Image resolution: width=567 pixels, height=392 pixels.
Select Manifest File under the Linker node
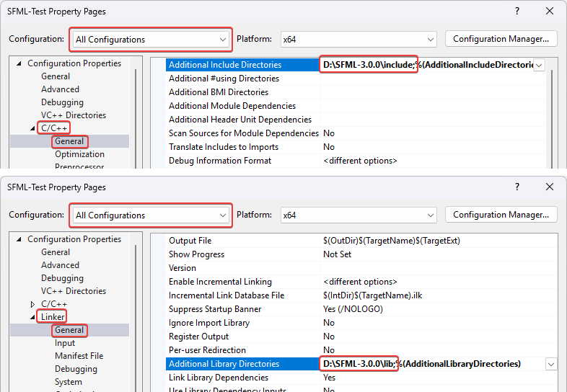coord(79,356)
